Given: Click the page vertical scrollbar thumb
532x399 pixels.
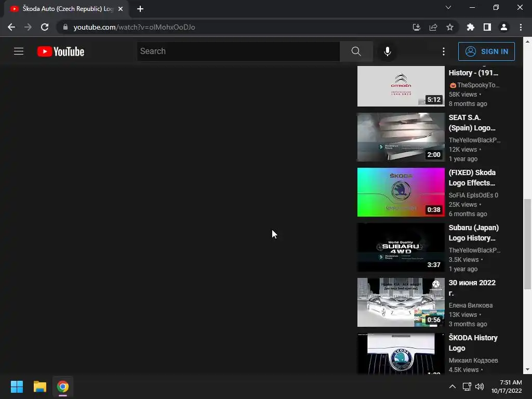Looking at the screenshot, I should [527, 244].
